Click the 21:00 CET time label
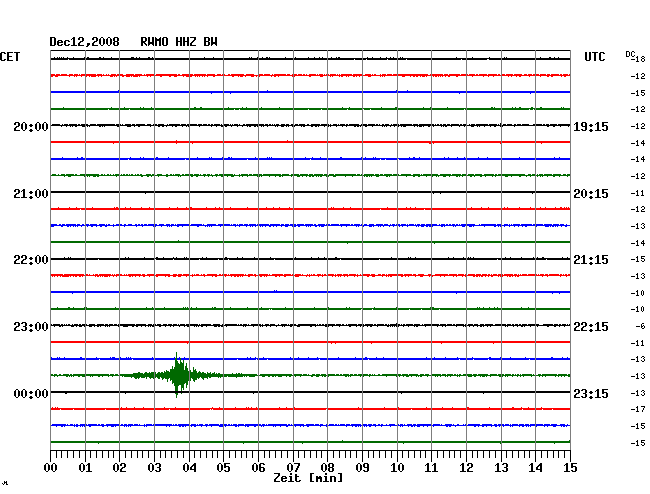Image resolution: width=650 pixels, height=494 pixels. tap(31, 194)
